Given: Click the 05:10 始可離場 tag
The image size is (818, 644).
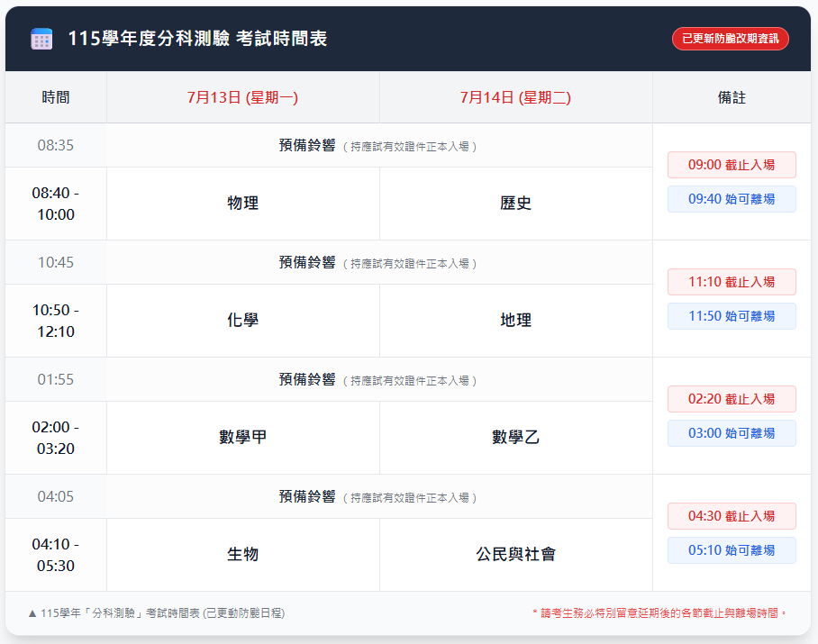Looking at the screenshot, I should coord(732,550).
